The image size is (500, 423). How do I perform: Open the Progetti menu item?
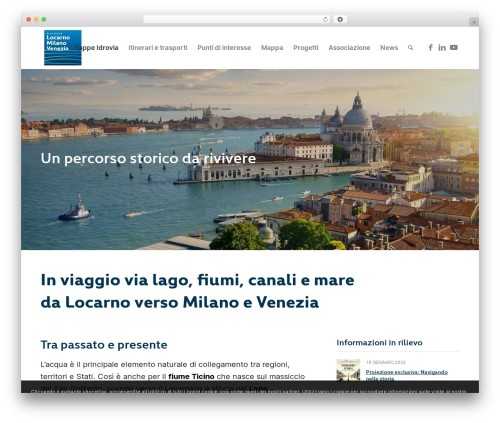click(x=306, y=48)
